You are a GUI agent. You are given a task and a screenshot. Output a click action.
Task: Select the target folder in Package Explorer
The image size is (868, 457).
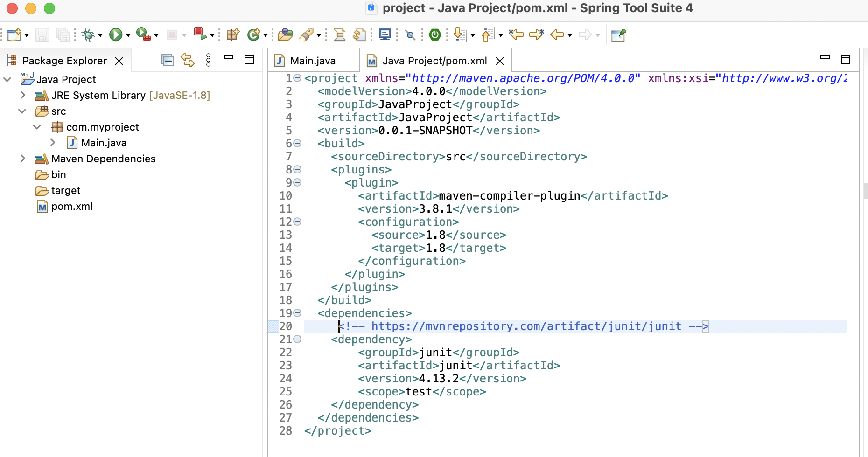(66, 190)
